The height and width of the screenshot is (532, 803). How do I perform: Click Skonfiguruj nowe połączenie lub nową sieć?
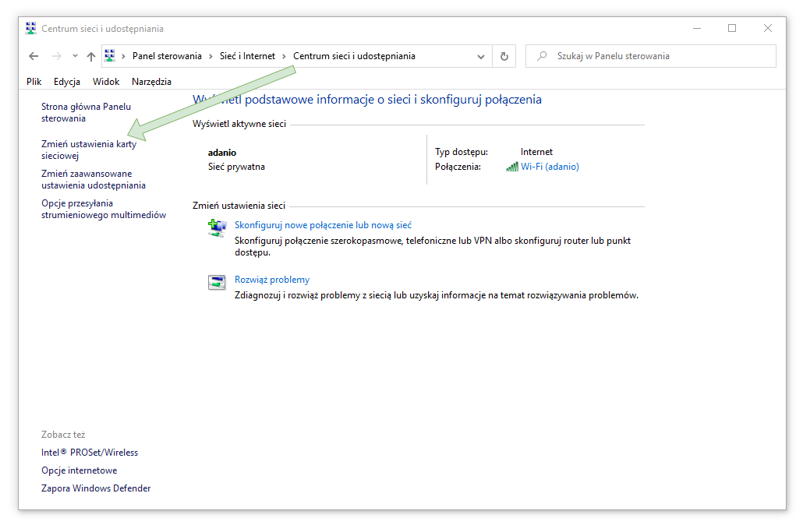pos(323,225)
